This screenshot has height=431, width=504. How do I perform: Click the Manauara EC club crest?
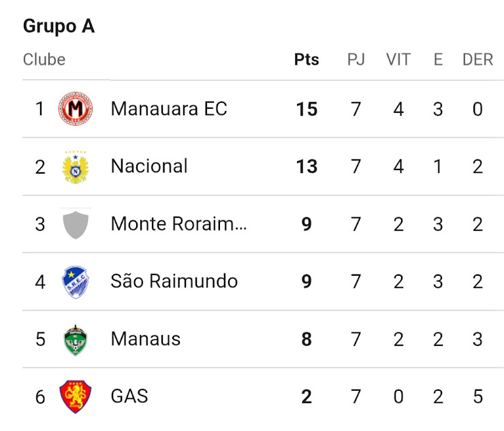76,109
